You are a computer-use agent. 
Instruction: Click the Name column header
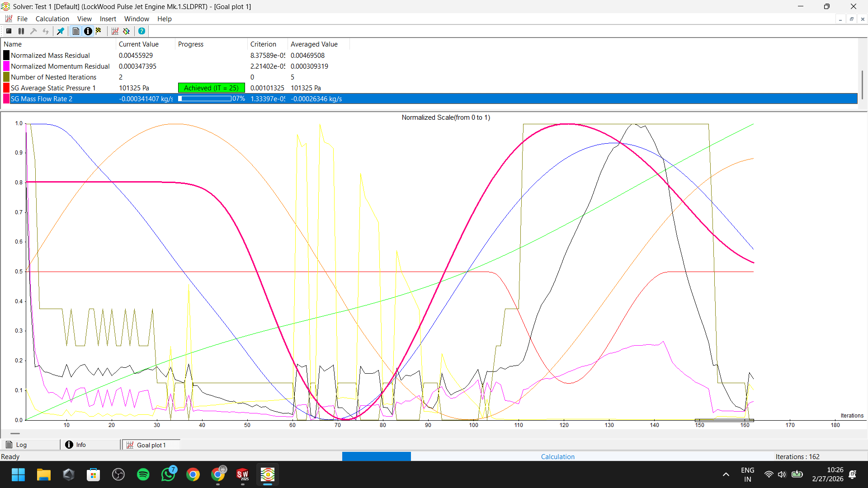tap(59, 44)
